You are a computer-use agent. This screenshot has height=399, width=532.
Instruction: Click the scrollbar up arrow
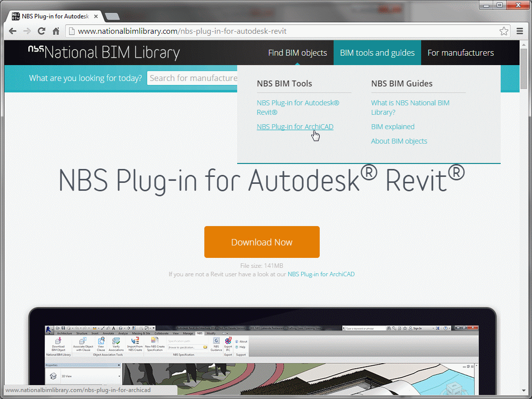point(524,44)
